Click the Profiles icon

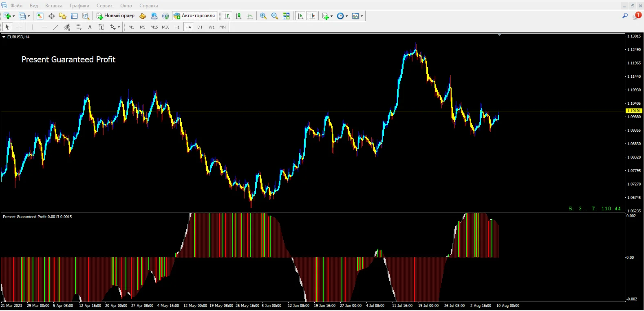22,16
